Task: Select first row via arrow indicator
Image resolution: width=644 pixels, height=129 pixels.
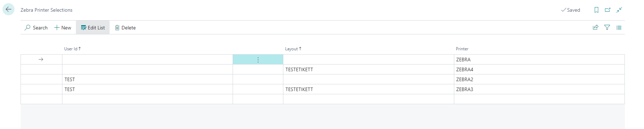Action: click(41, 60)
